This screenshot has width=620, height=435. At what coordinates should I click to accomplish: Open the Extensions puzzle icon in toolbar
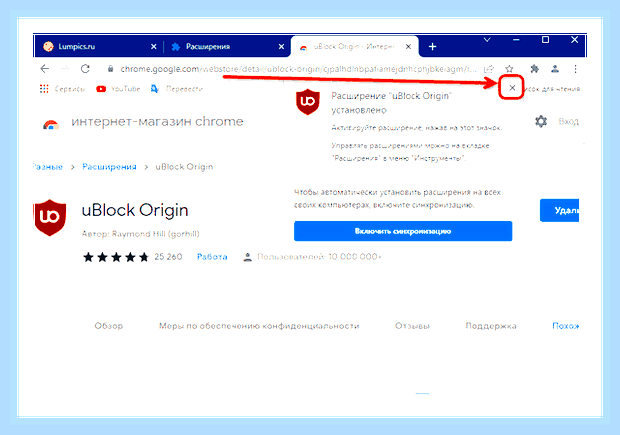[535, 69]
